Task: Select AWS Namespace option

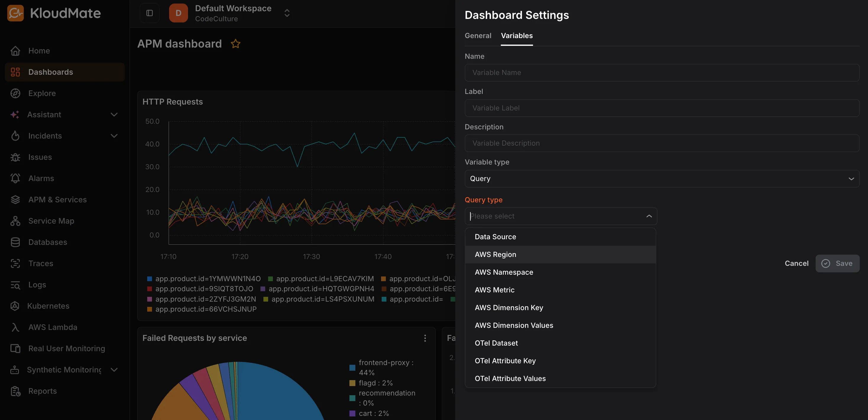Action: point(560,272)
